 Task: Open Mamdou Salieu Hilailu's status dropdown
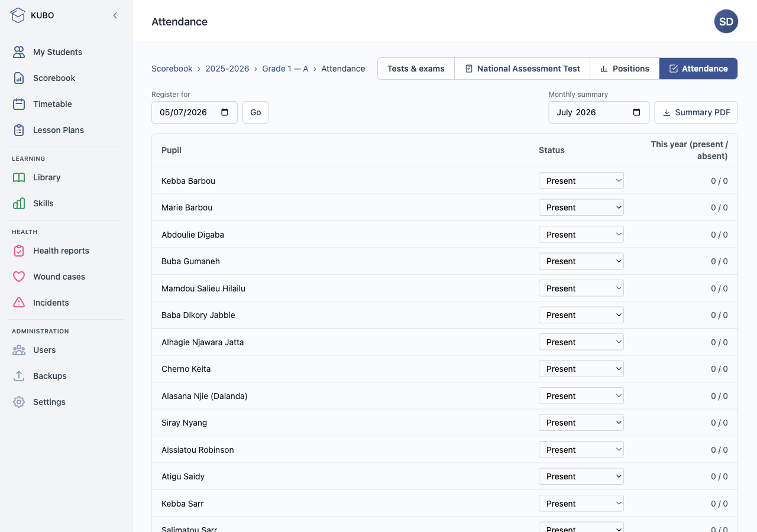pos(581,288)
